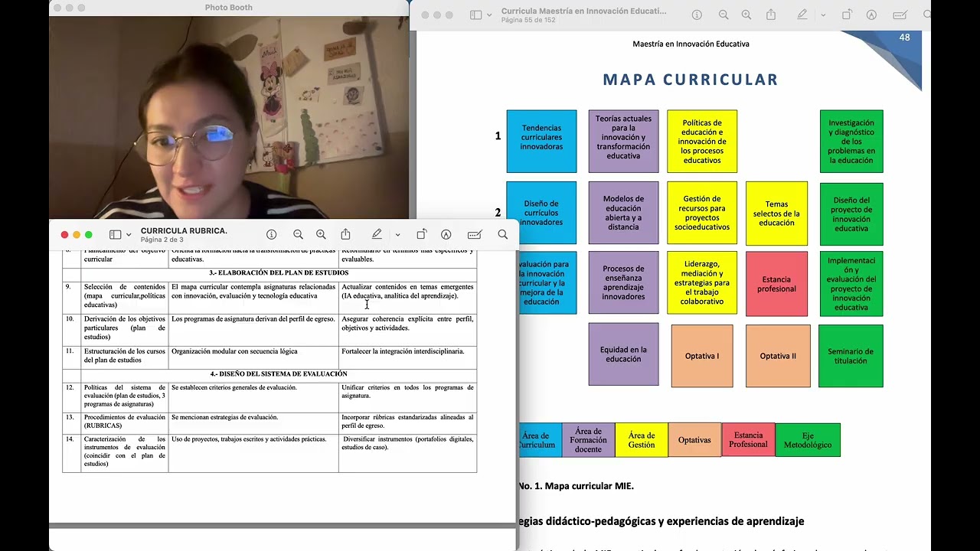Click the red Estancia profesional course box
This screenshot has height=551, width=980.
click(776, 284)
